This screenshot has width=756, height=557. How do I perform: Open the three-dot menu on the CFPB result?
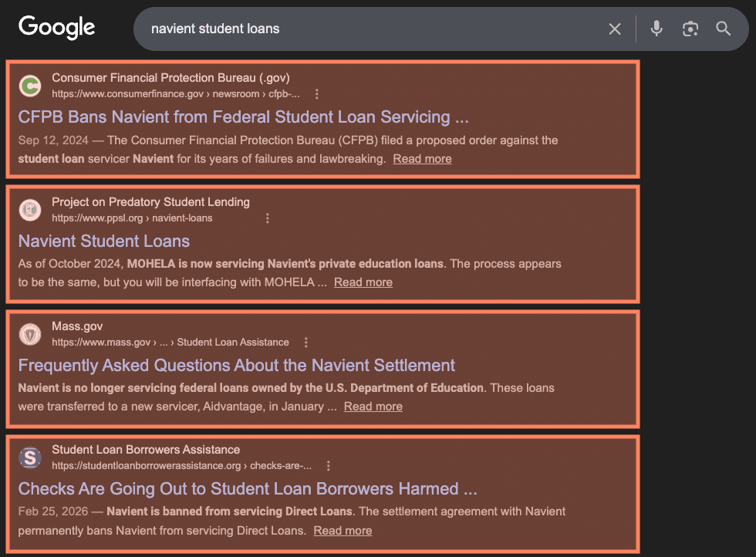coord(317,93)
